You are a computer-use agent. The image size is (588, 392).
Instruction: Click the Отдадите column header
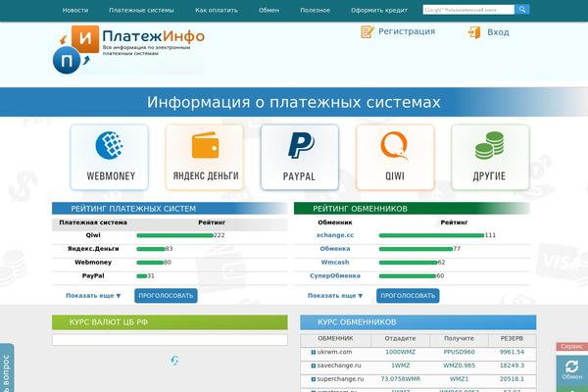click(x=400, y=338)
